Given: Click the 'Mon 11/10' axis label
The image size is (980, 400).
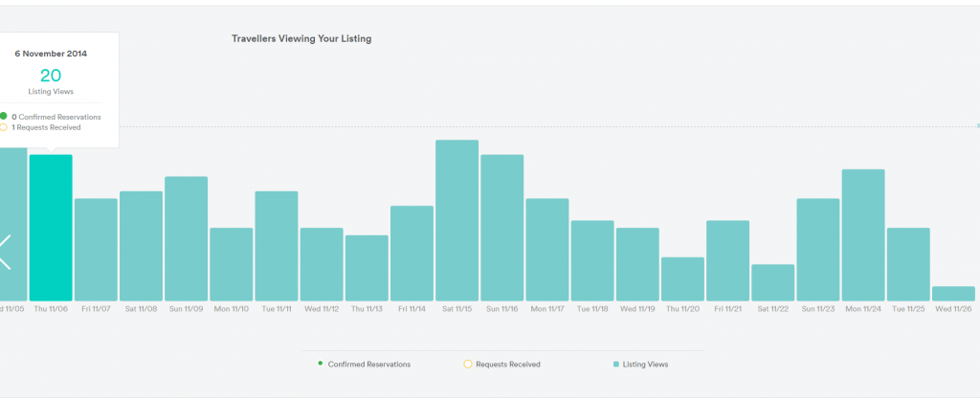Looking at the screenshot, I should pos(232,309).
